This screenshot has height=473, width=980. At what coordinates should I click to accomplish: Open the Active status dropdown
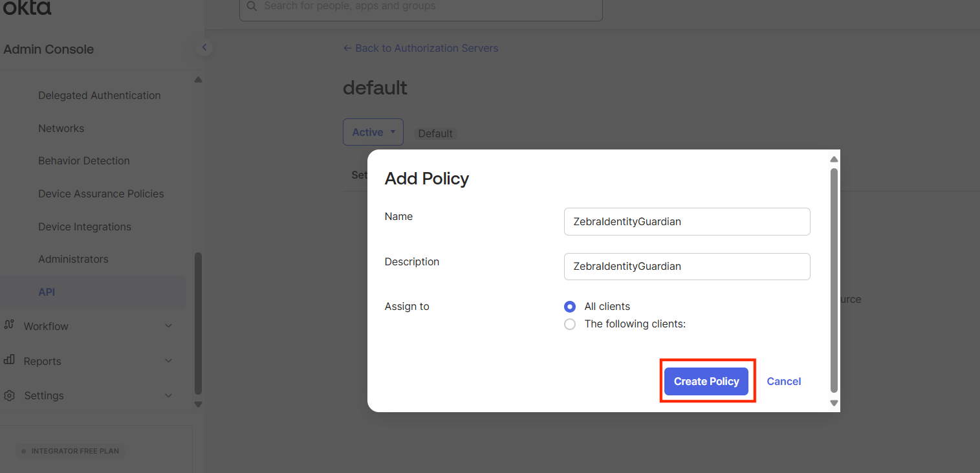(x=373, y=132)
